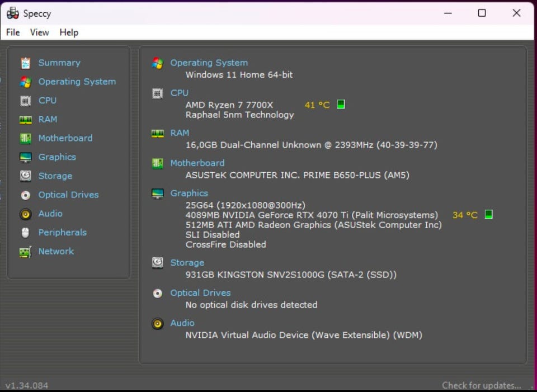Open the Graphics heading link in summary
Viewport: 537px width, 392px height.
click(x=190, y=193)
